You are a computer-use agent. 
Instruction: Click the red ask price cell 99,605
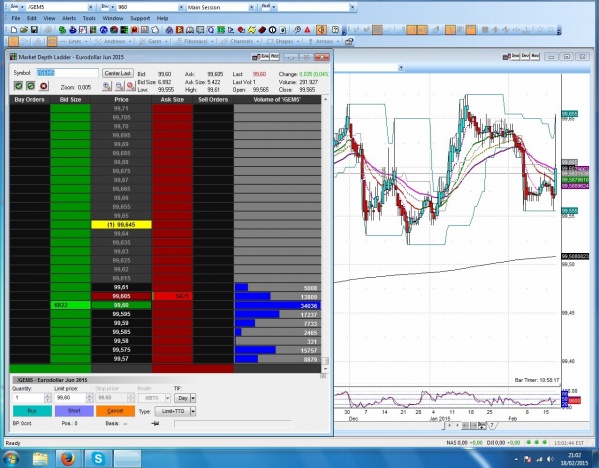121,296
